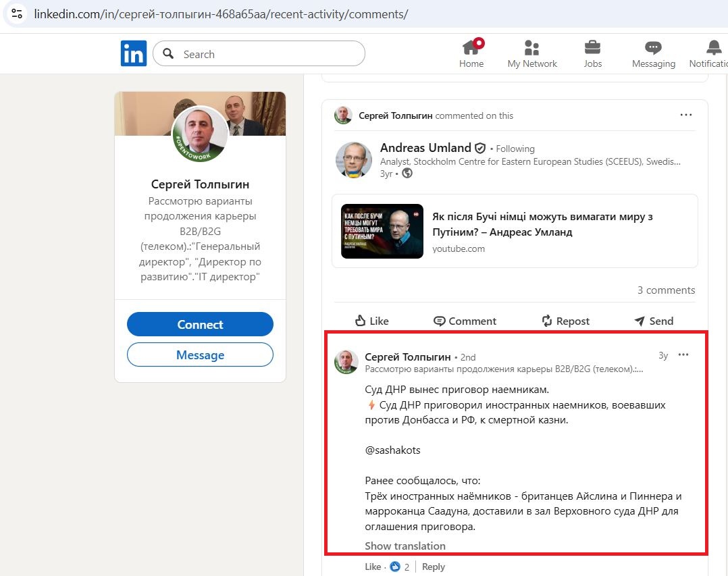Screen dimensions: 728x576
Task: Open the Jobs section
Action: pyautogui.click(x=592, y=53)
